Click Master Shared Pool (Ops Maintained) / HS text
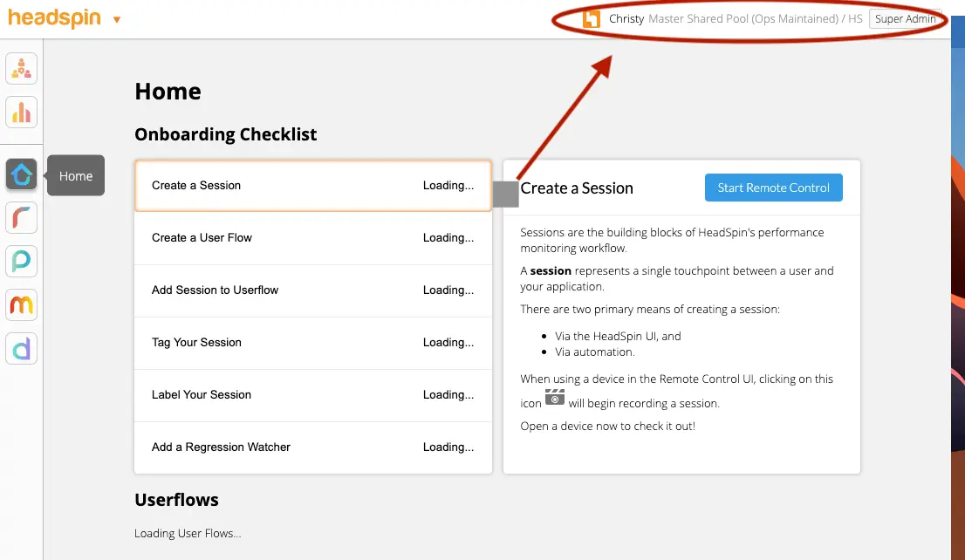This screenshot has width=965, height=560. [x=755, y=19]
